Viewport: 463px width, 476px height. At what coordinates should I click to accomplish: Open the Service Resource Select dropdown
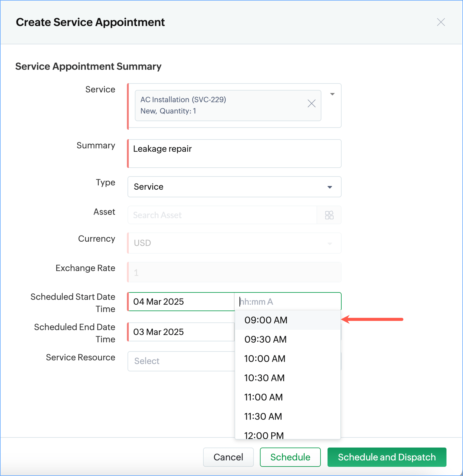(x=181, y=361)
